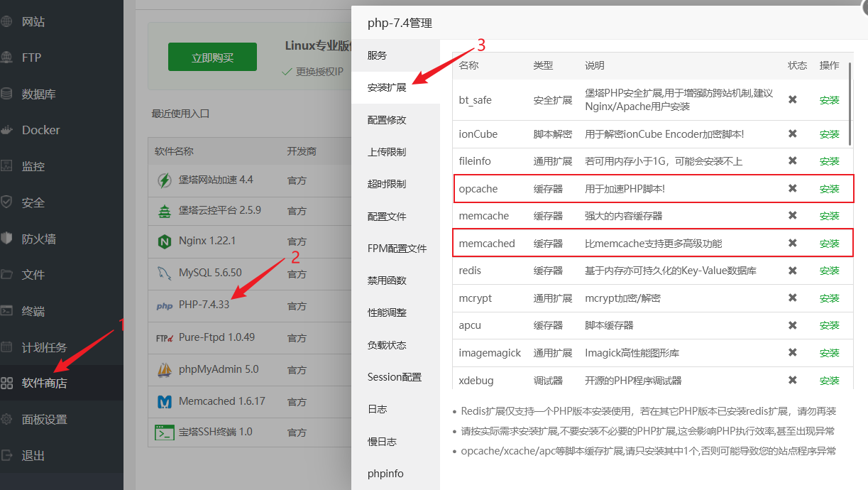Screen dimensions: 868x490
Task: Click the 网站 globe icon in sidebar
Action: [6, 21]
